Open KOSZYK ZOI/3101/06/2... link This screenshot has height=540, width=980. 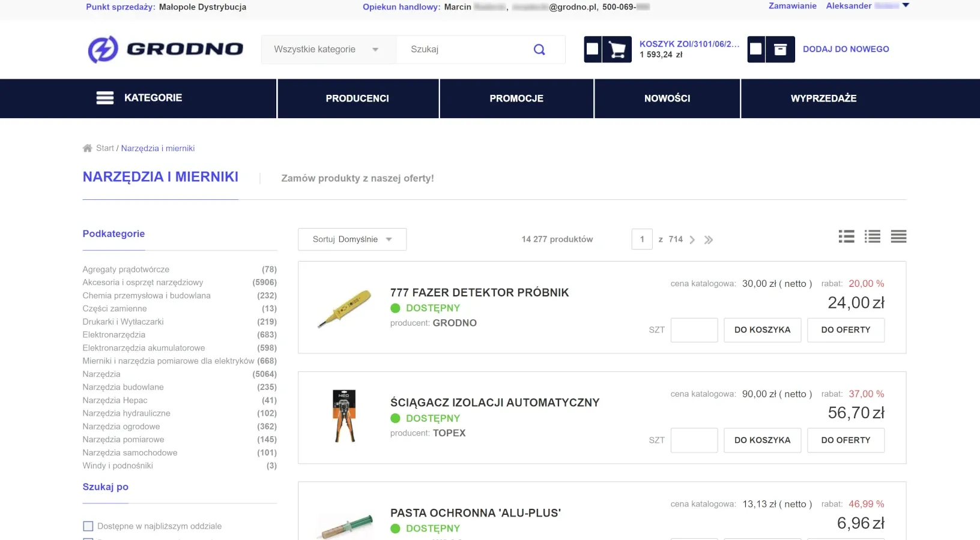(x=689, y=44)
